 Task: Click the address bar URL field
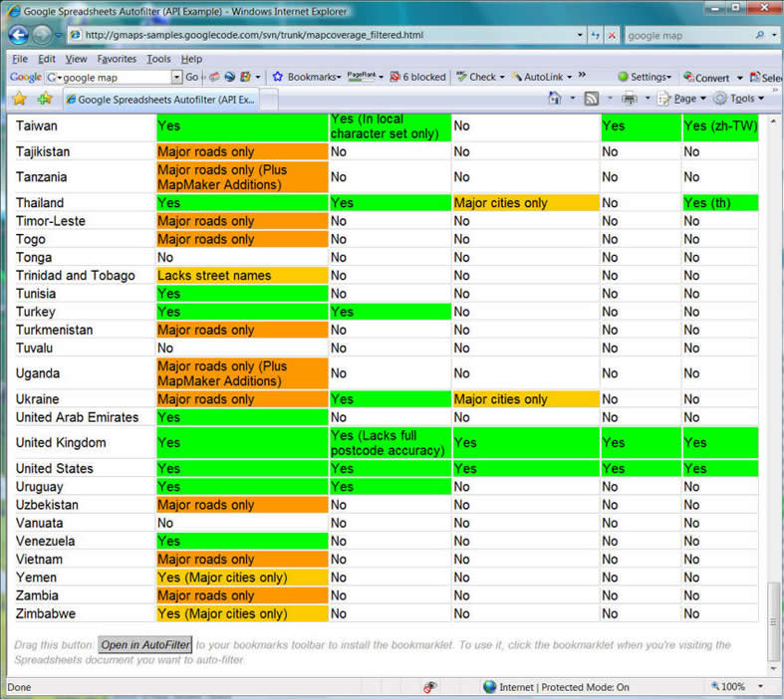328,35
